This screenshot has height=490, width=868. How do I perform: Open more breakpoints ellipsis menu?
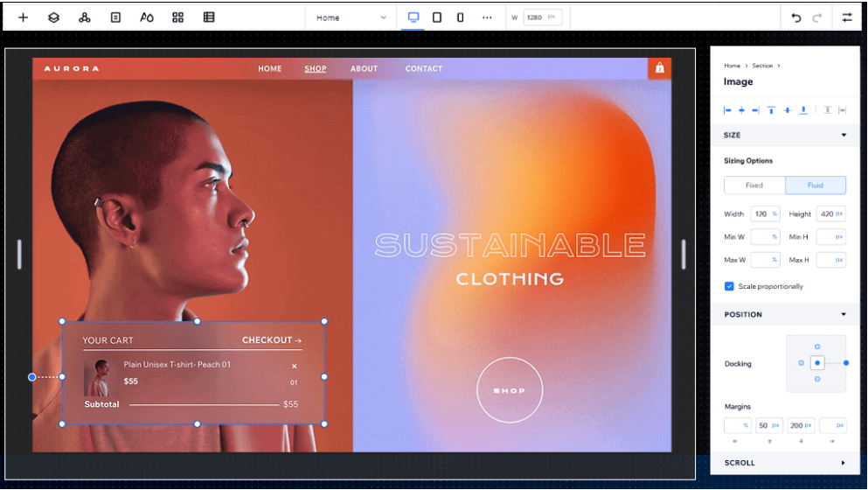click(487, 17)
